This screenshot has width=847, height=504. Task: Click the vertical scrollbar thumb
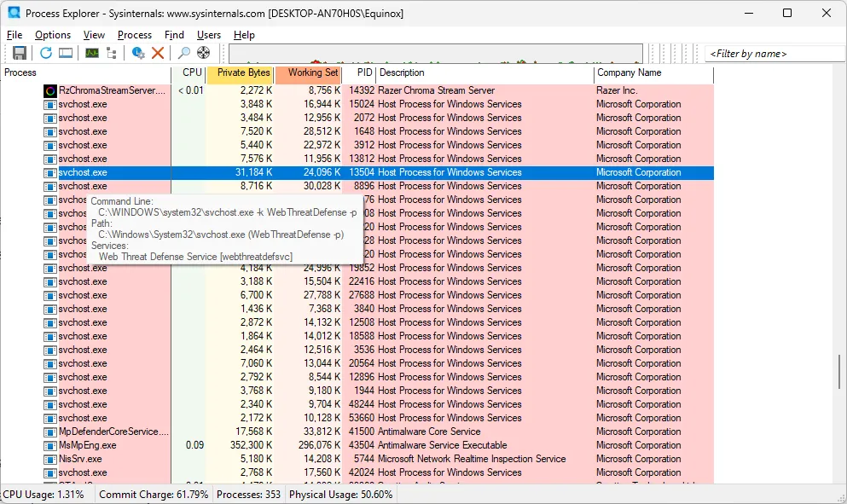click(840, 372)
